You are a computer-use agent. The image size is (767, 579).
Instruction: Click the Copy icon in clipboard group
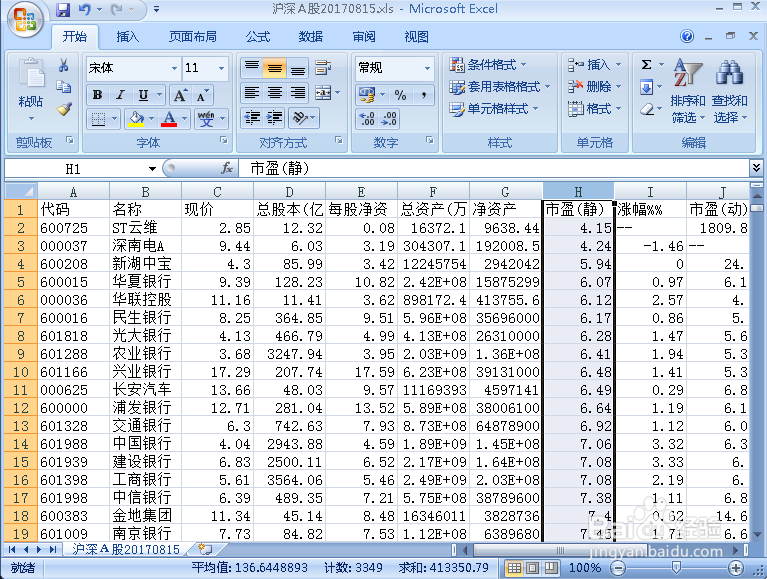64,87
